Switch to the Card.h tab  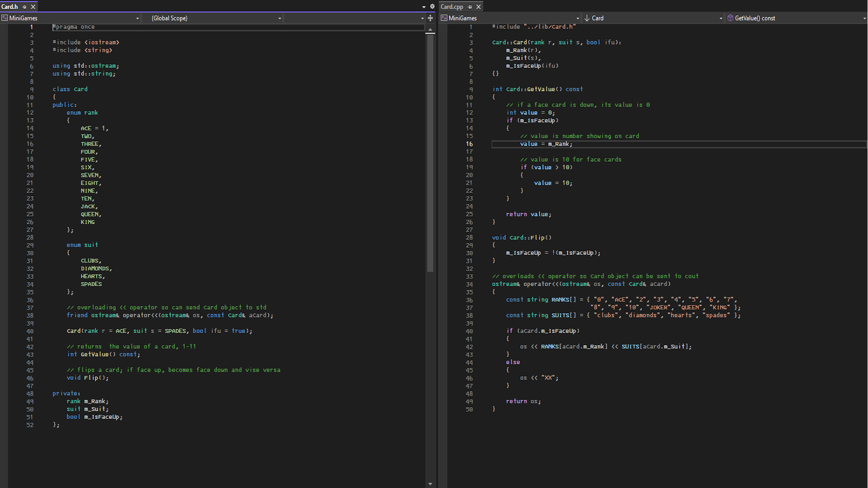click(9, 7)
